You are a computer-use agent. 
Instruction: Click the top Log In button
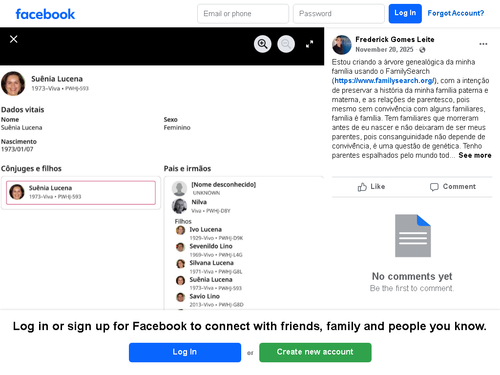[x=405, y=13]
